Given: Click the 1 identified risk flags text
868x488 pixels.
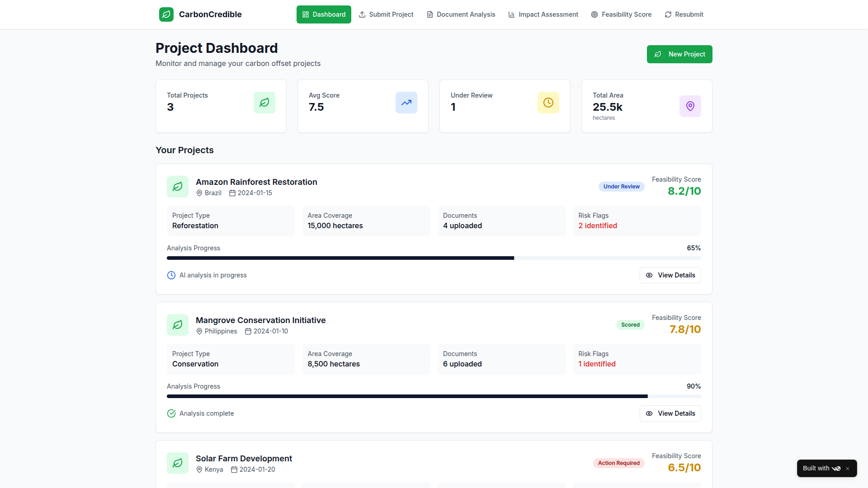Looking at the screenshot, I should click(597, 364).
